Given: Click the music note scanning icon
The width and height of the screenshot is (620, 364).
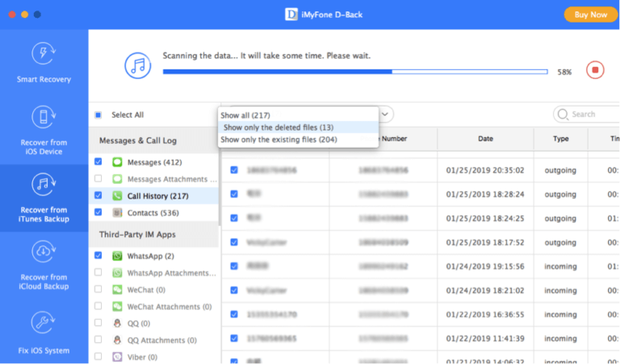Looking at the screenshot, I should (137, 65).
